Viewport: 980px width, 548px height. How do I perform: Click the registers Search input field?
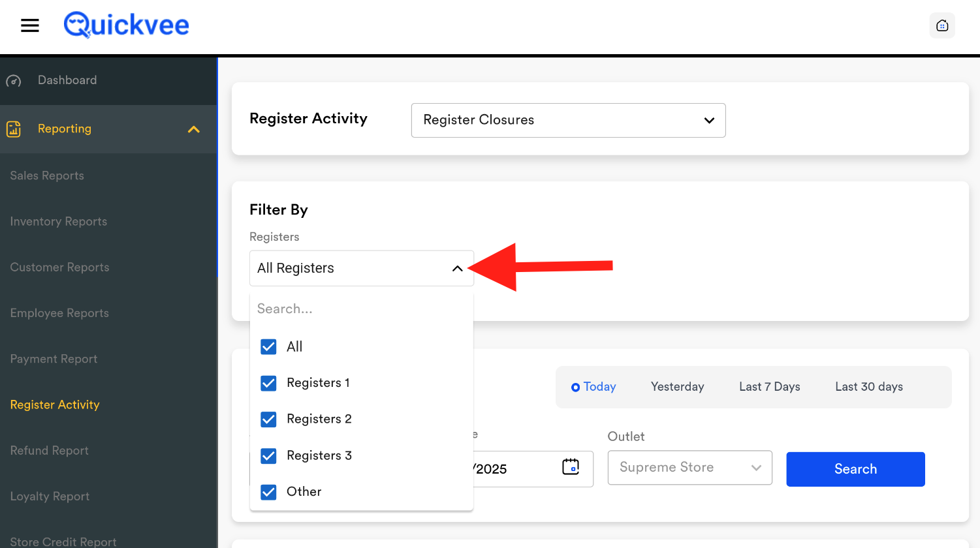[x=361, y=309]
